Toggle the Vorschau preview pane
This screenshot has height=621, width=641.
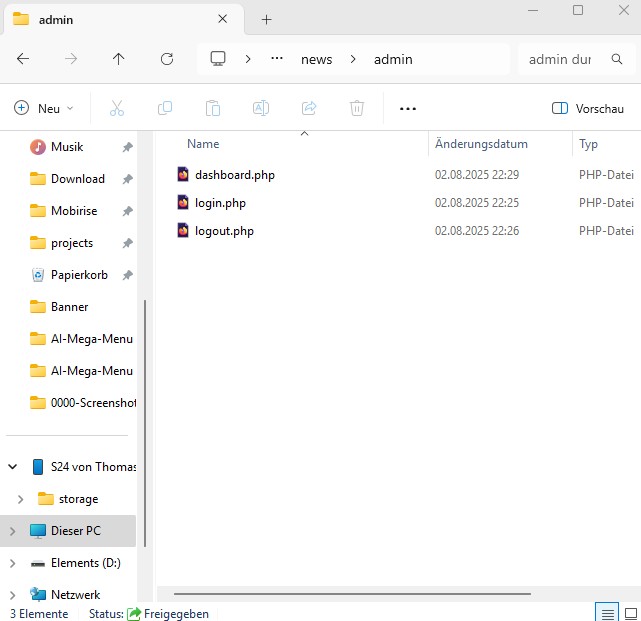pos(588,108)
